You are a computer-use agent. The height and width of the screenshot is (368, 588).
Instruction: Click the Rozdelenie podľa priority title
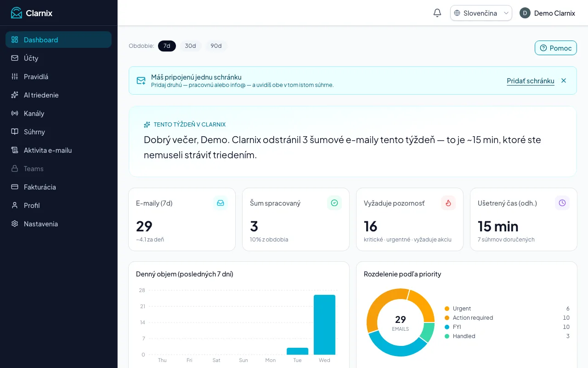(x=402, y=274)
